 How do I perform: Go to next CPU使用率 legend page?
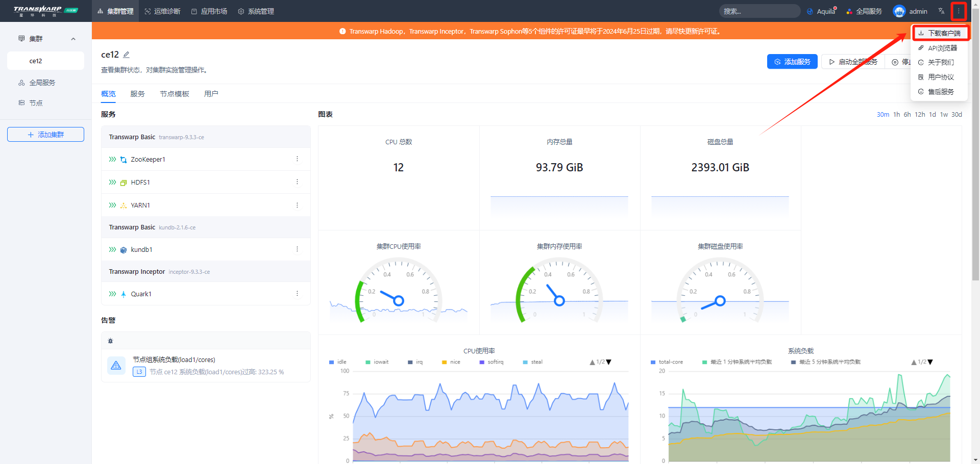(608, 362)
